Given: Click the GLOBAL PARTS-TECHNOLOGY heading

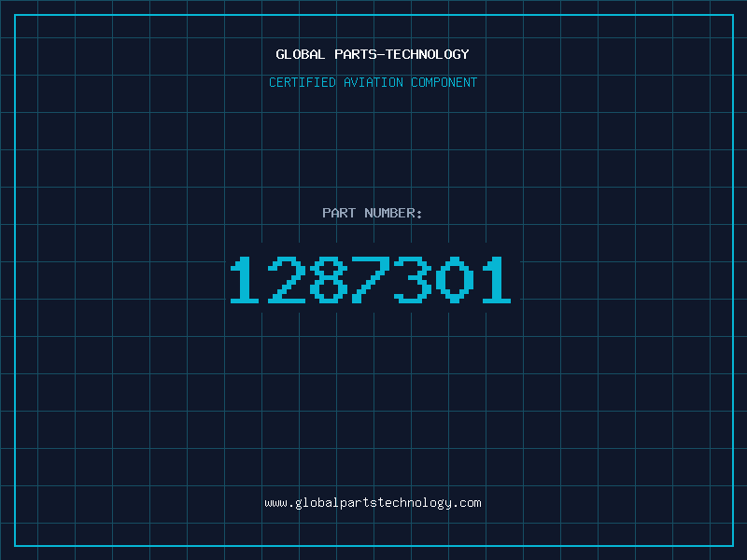Looking at the screenshot, I should pos(373,54).
